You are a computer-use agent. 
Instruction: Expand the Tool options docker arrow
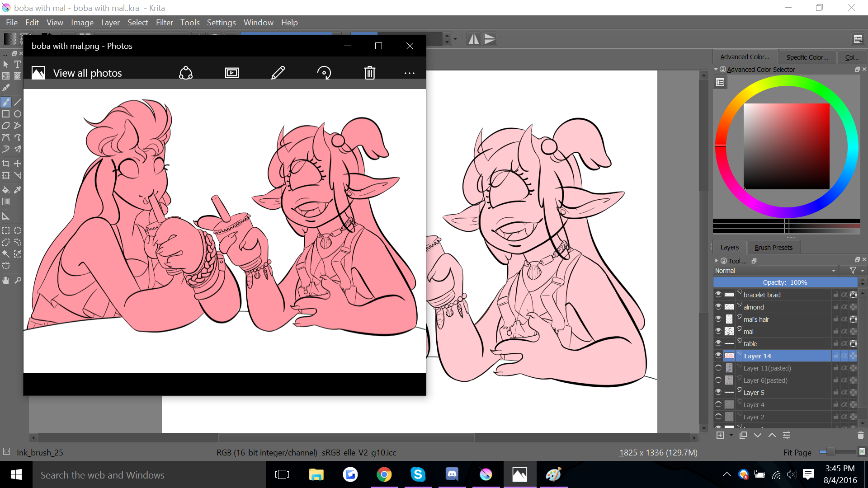pos(717,261)
